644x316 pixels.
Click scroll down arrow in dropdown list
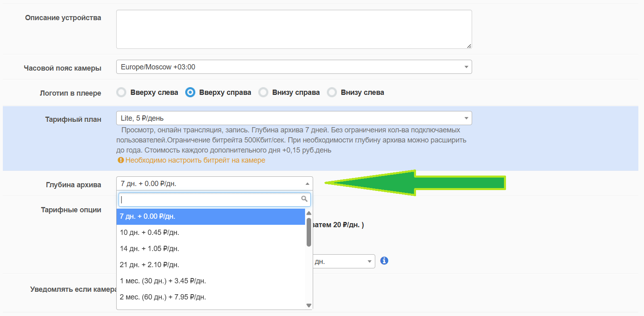pos(309,306)
